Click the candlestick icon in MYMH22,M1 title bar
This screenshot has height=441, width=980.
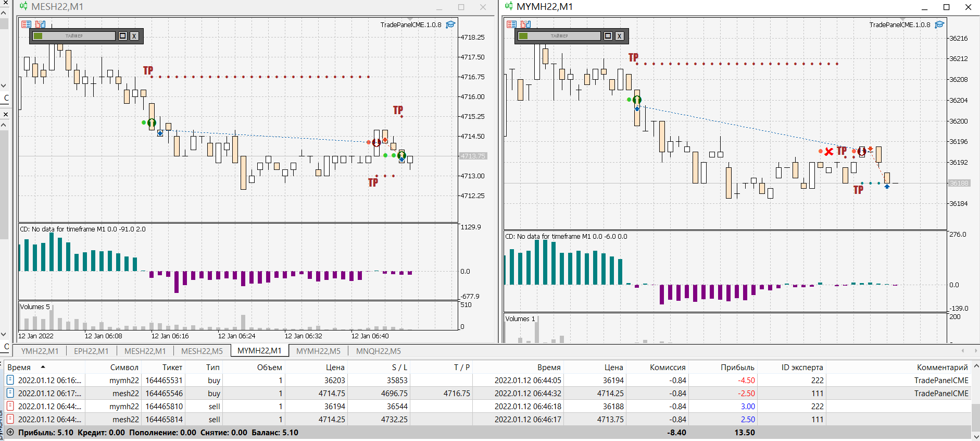[x=509, y=6]
